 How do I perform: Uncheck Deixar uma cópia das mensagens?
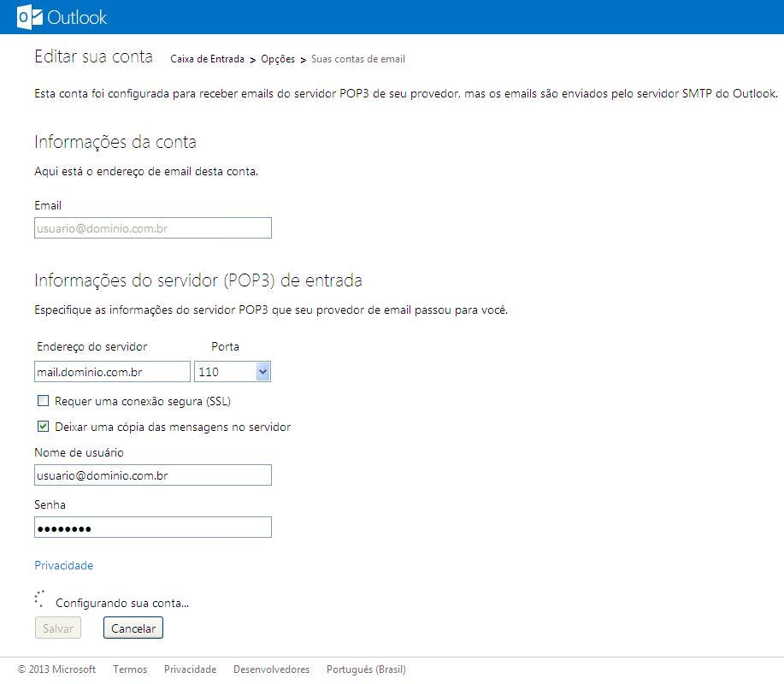point(44,426)
